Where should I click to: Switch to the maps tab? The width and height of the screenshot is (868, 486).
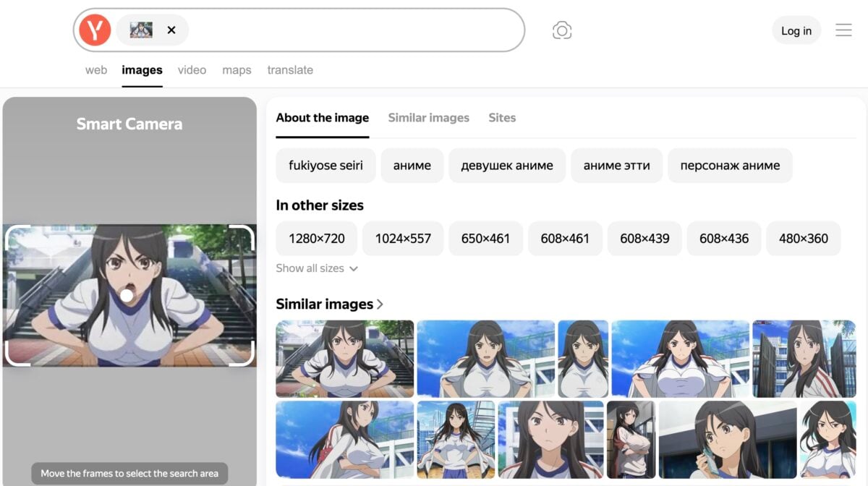tap(237, 69)
